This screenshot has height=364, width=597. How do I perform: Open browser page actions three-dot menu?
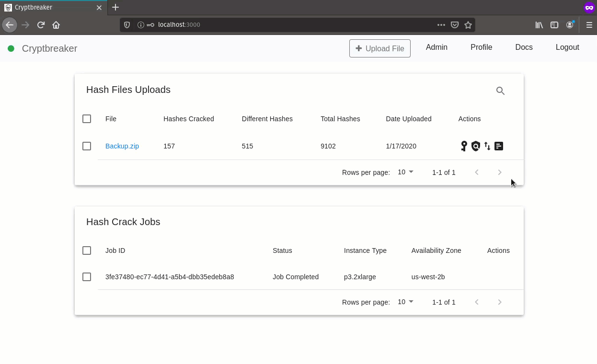441,25
